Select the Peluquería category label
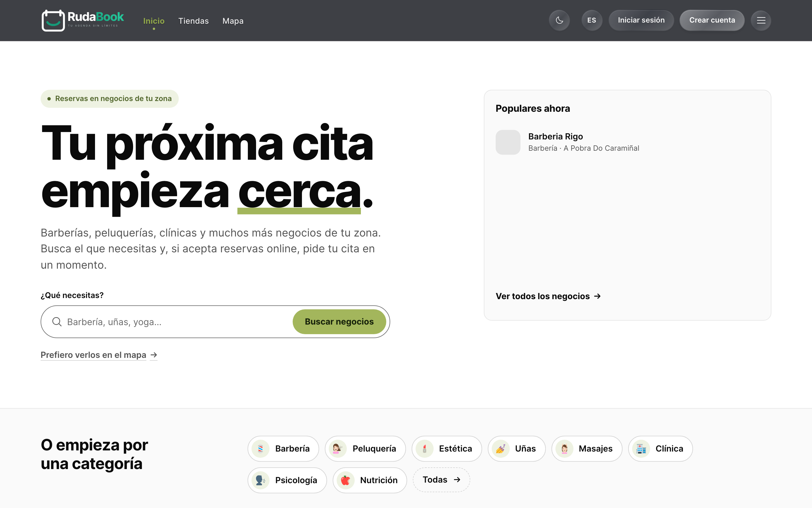The width and height of the screenshot is (812, 508). pos(374,448)
